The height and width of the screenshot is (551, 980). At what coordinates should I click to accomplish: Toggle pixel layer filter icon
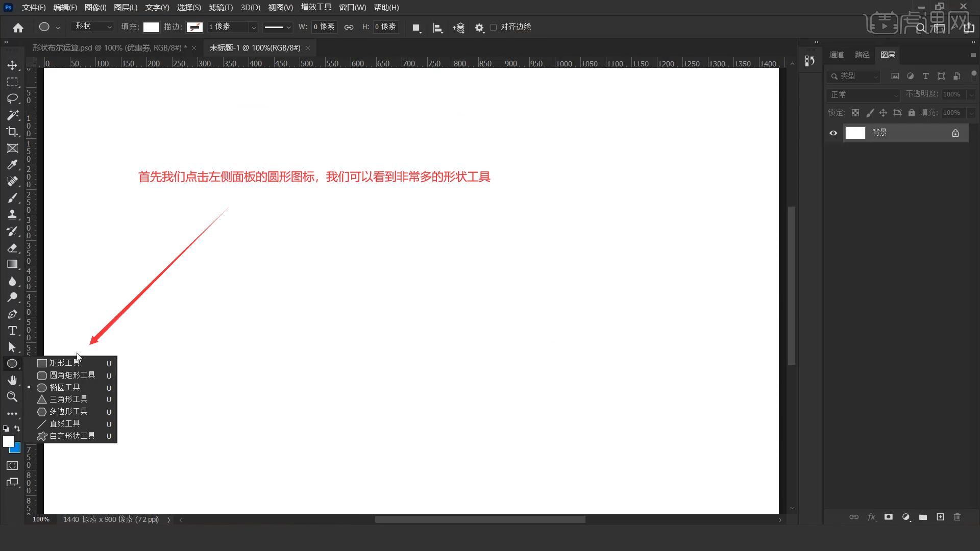click(x=895, y=76)
